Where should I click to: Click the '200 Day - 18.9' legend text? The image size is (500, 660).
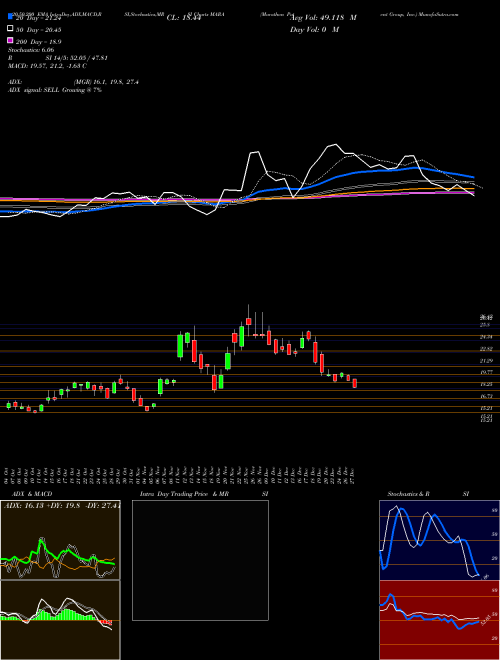click(x=39, y=42)
